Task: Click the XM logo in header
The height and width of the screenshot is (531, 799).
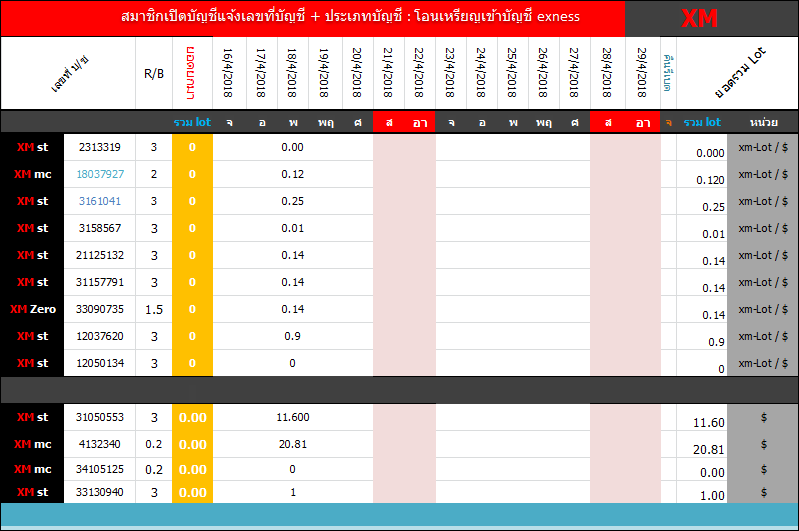Action: (x=699, y=19)
